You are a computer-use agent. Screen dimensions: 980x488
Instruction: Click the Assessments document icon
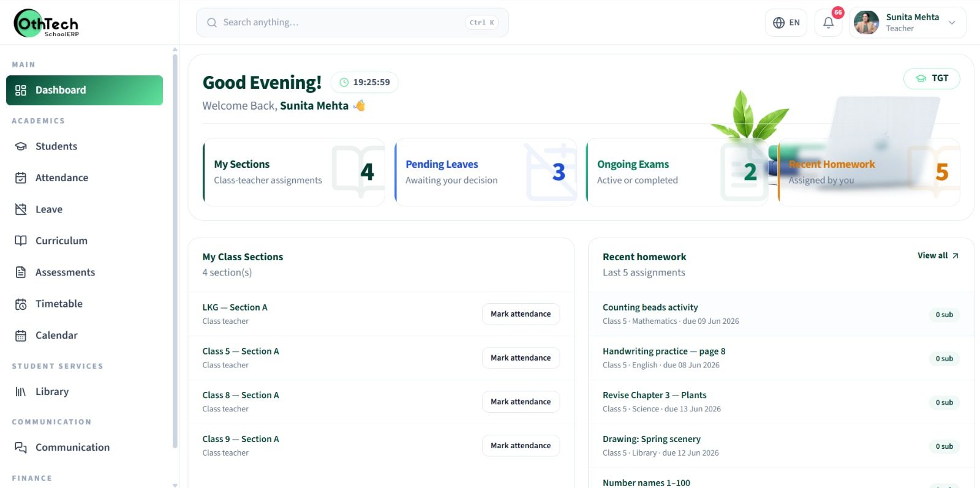pyautogui.click(x=21, y=272)
